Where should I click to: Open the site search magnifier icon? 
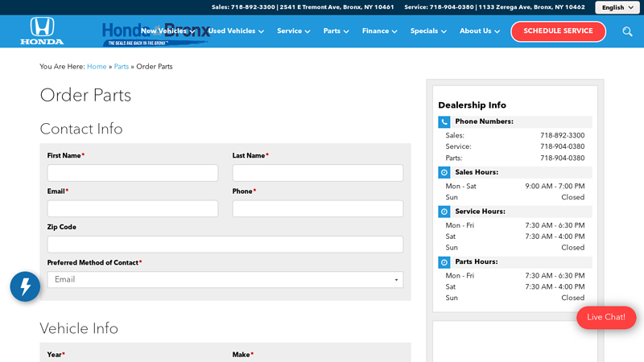point(627,31)
